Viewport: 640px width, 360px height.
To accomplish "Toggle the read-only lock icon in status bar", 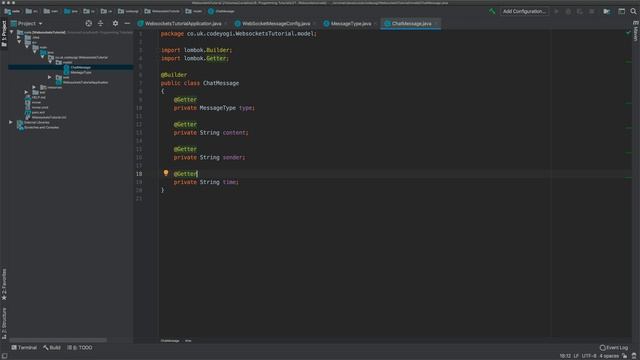I will [624, 356].
